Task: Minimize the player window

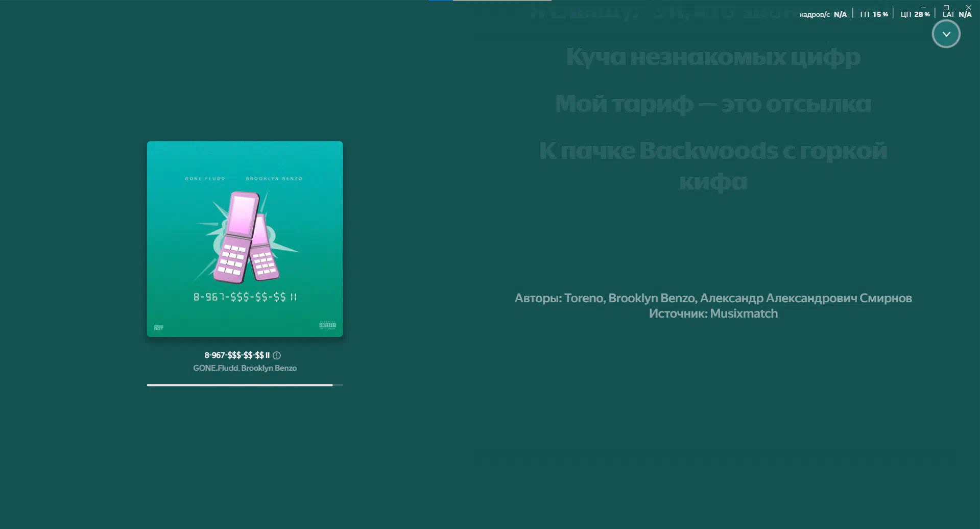Action: click(923, 7)
